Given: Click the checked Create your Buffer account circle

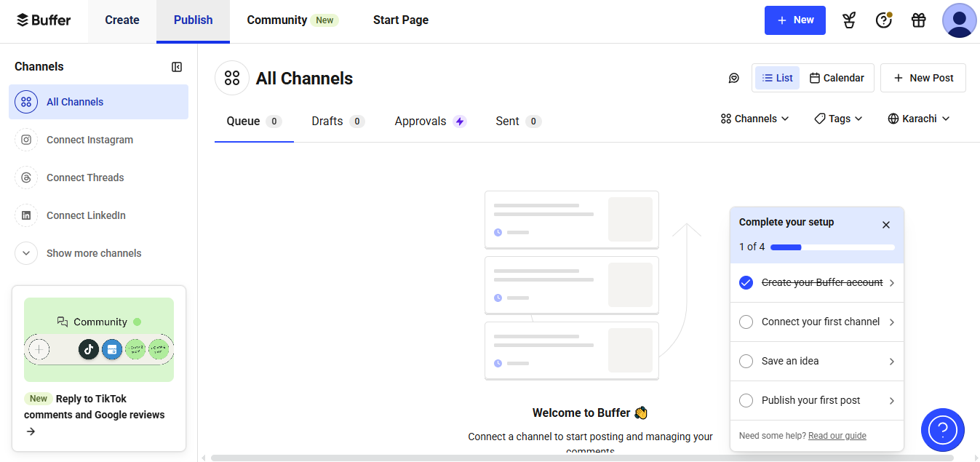Looking at the screenshot, I should (746, 283).
